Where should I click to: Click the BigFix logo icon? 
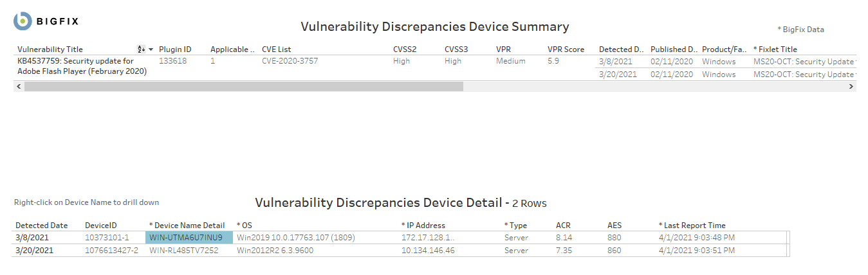tap(23, 21)
